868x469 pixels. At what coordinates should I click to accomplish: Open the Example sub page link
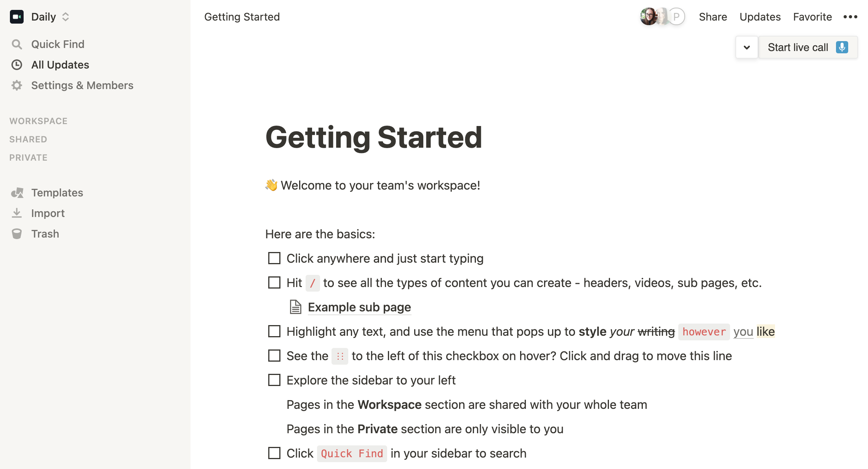[359, 307]
